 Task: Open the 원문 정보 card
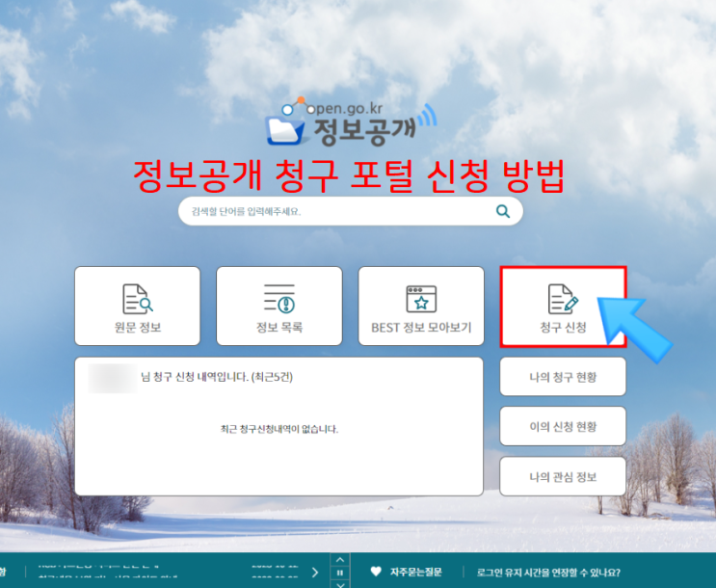[x=138, y=307]
